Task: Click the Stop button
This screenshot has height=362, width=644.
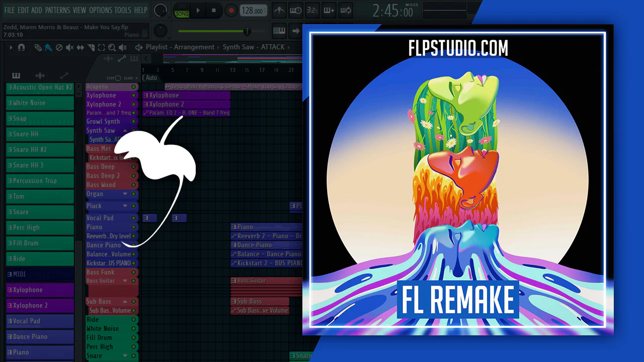Action: click(214, 11)
